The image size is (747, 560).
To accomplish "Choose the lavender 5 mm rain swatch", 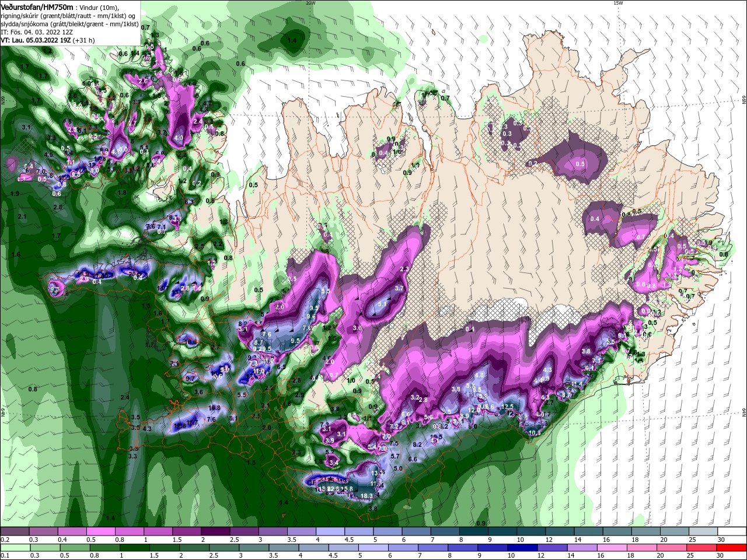I will click(x=373, y=547).
